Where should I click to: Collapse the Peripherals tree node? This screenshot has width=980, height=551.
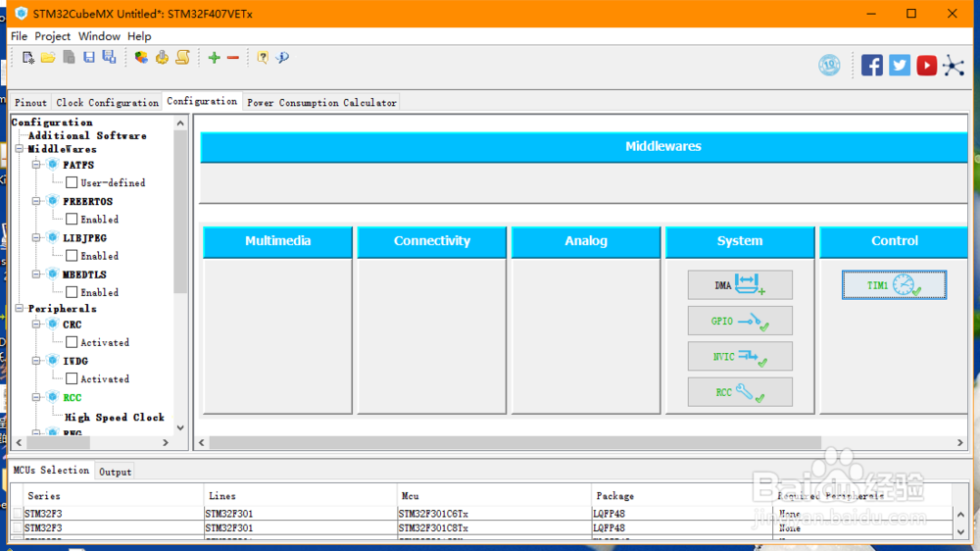pyautogui.click(x=20, y=308)
